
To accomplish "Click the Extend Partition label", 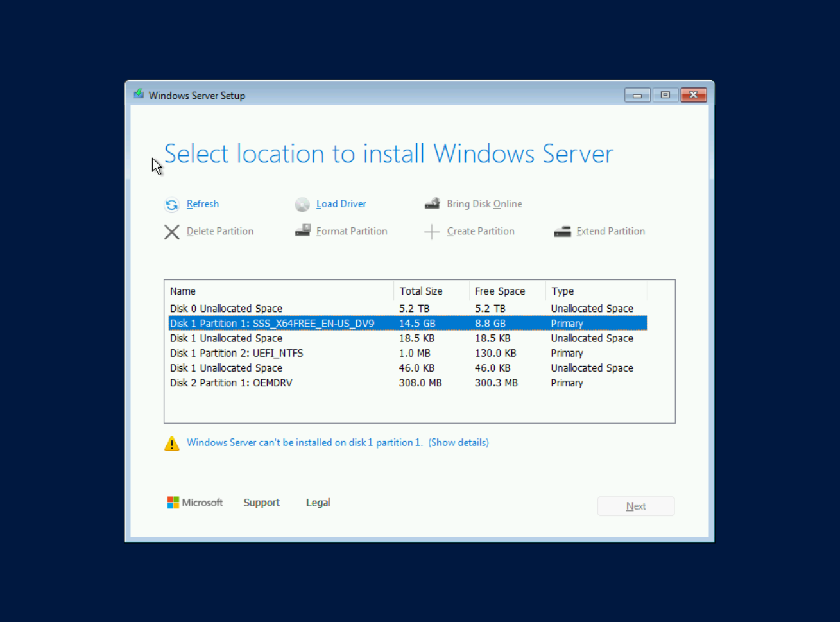I will [611, 231].
